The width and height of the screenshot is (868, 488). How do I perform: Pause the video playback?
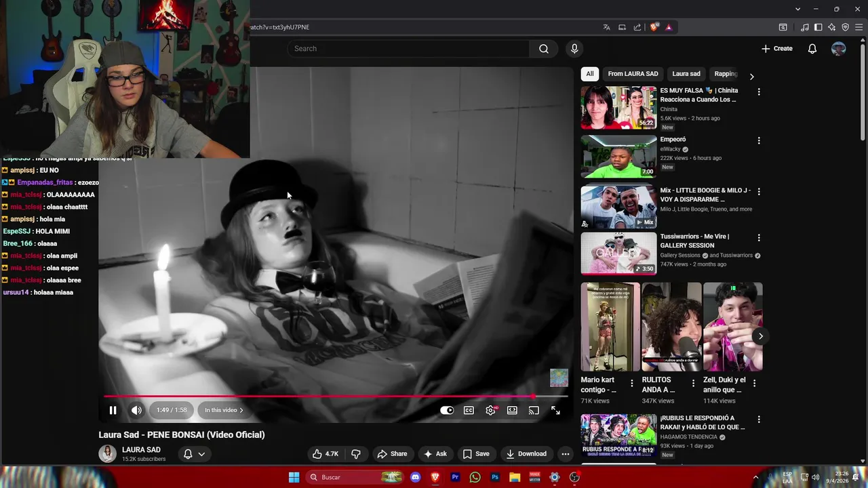click(x=113, y=410)
